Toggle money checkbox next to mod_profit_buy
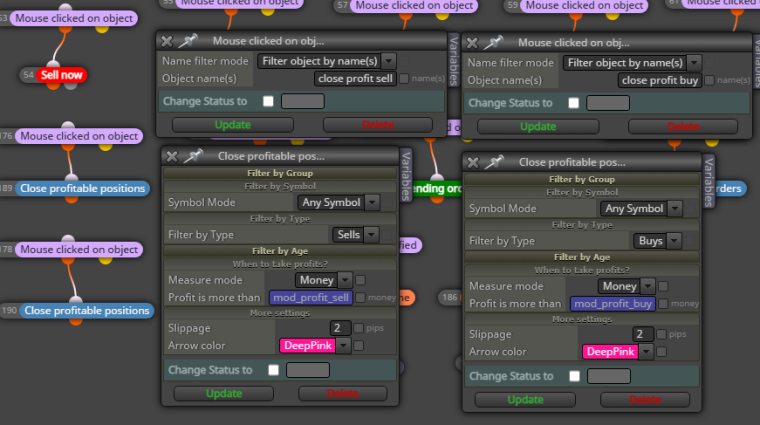760x425 pixels. (663, 304)
